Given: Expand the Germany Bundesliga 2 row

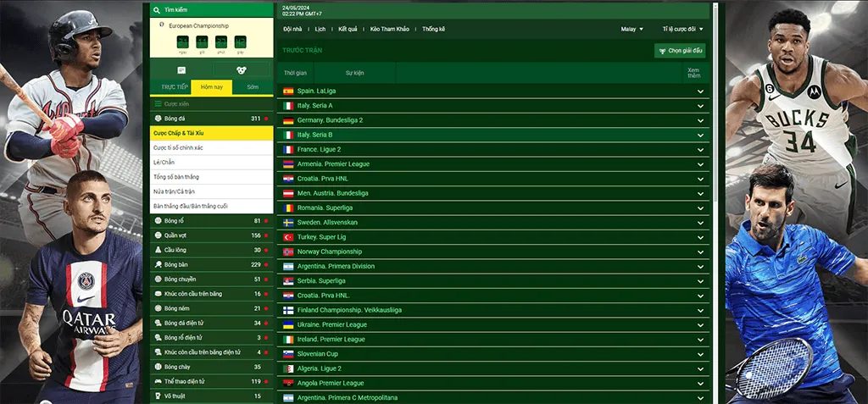Looking at the screenshot, I should 701,120.
